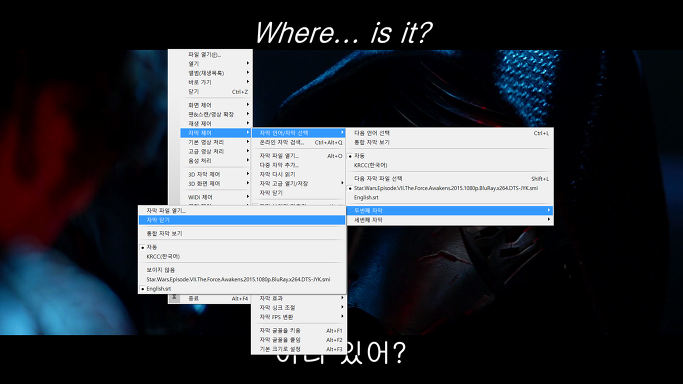Expand the 기본 영상 처리 submenu
The image size is (683, 384).
(x=216, y=142)
